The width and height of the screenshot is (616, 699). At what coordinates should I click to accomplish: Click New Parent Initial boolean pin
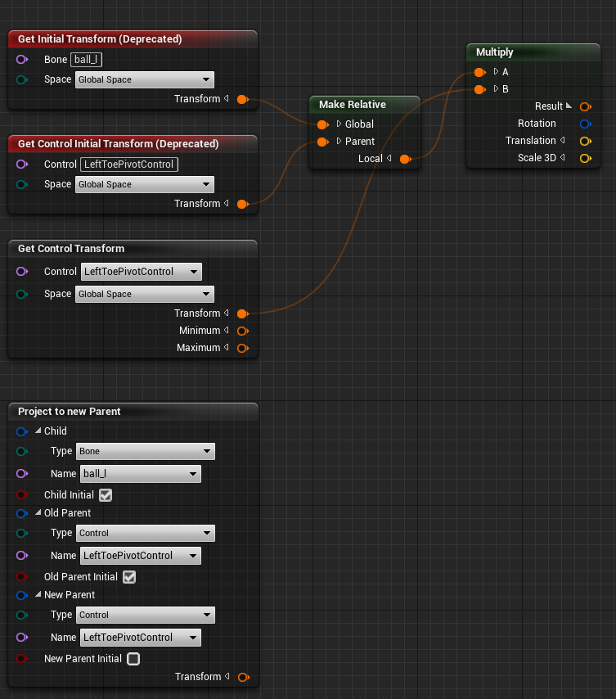[22, 658]
